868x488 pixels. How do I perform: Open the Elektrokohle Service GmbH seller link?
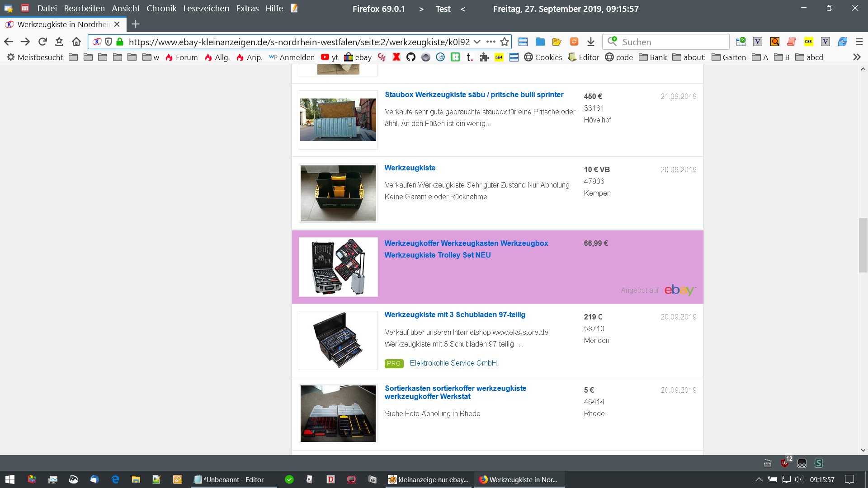(x=453, y=363)
